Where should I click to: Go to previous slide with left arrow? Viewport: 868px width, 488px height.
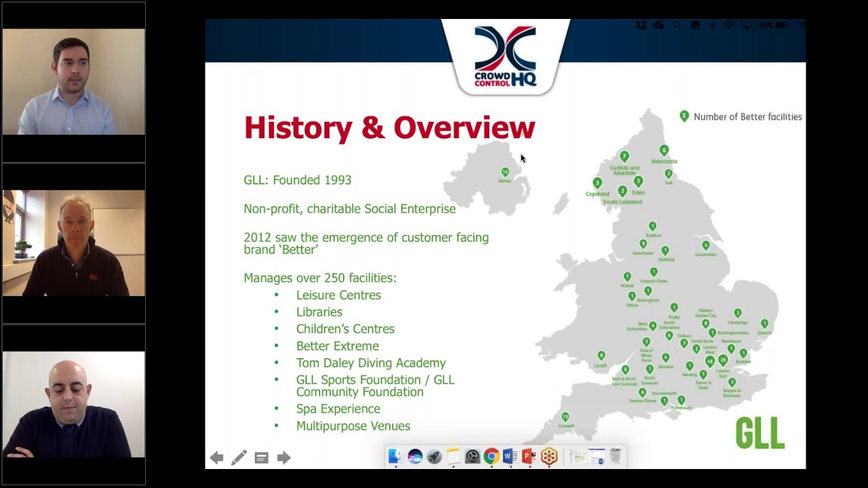click(x=216, y=458)
